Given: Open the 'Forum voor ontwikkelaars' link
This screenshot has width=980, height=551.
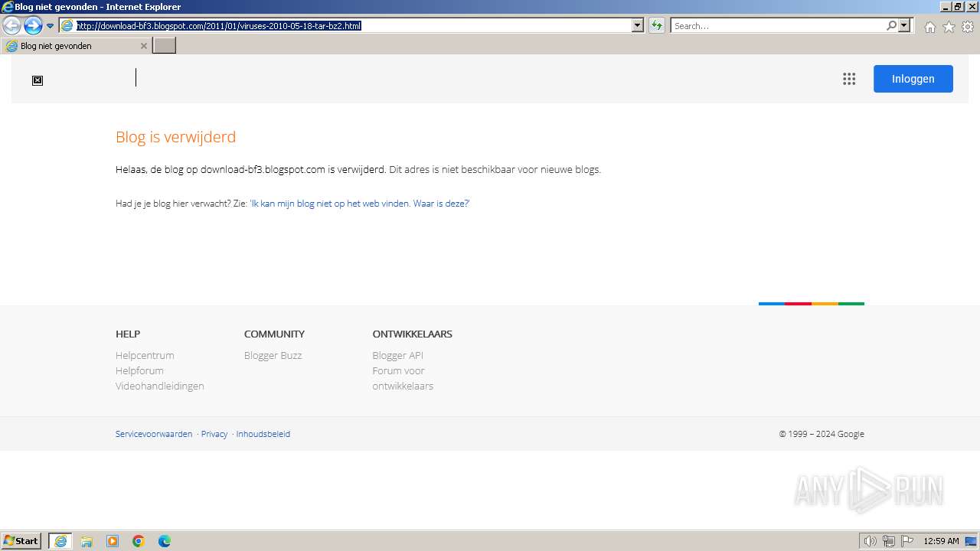Looking at the screenshot, I should click(x=403, y=378).
